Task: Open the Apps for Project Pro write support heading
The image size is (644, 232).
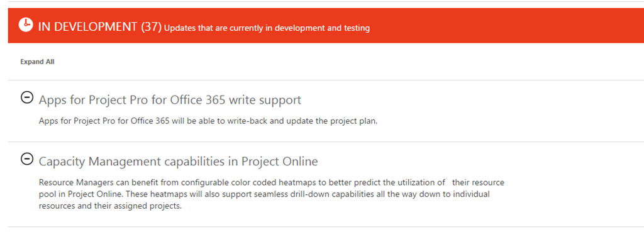Action: click(x=170, y=100)
